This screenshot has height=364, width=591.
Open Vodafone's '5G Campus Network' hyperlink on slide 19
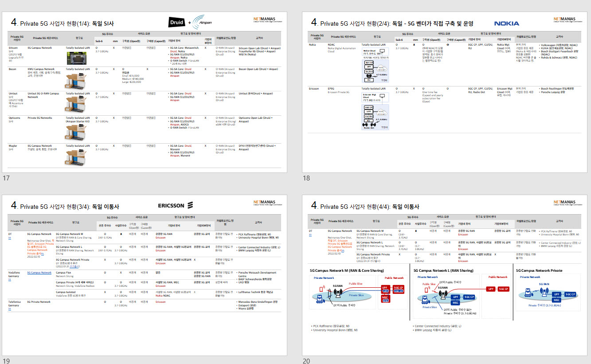[x=39, y=273]
